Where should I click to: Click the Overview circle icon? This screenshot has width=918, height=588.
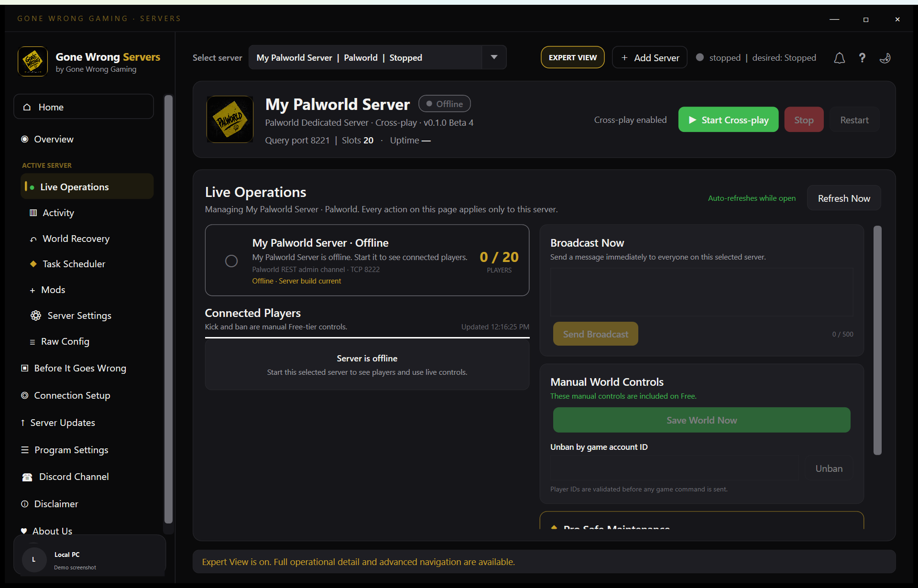coord(25,139)
